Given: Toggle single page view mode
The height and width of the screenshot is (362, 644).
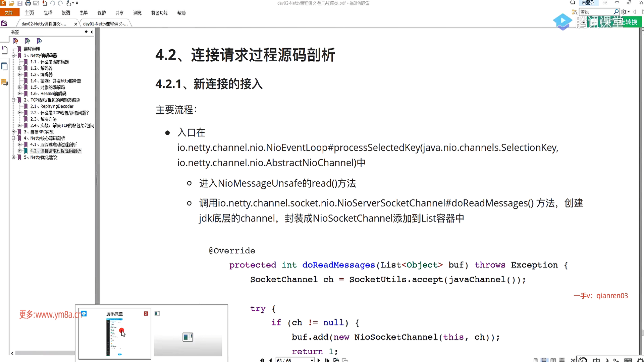Looking at the screenshot, I should click(x=535, y=360).
